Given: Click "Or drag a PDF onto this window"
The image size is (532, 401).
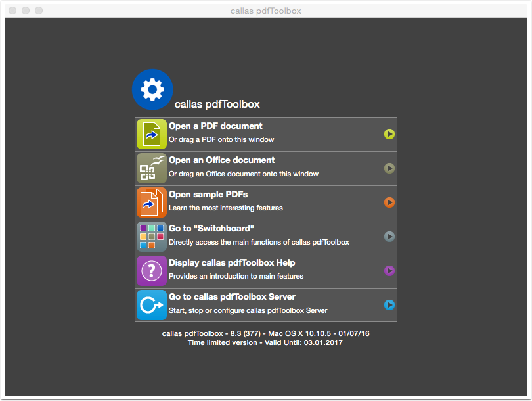Looking at the screenshot, I should point(221,139).
